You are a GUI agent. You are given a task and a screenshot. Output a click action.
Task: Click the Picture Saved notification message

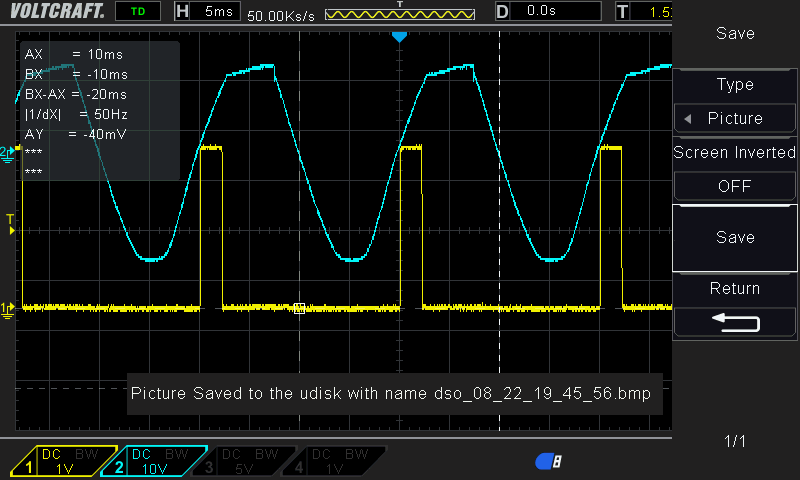pyautogui.click(x=392, y=393)
